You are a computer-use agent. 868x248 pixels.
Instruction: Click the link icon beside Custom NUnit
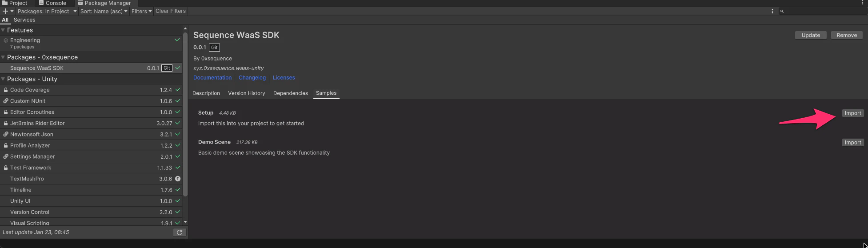click(x=6, y=101)
